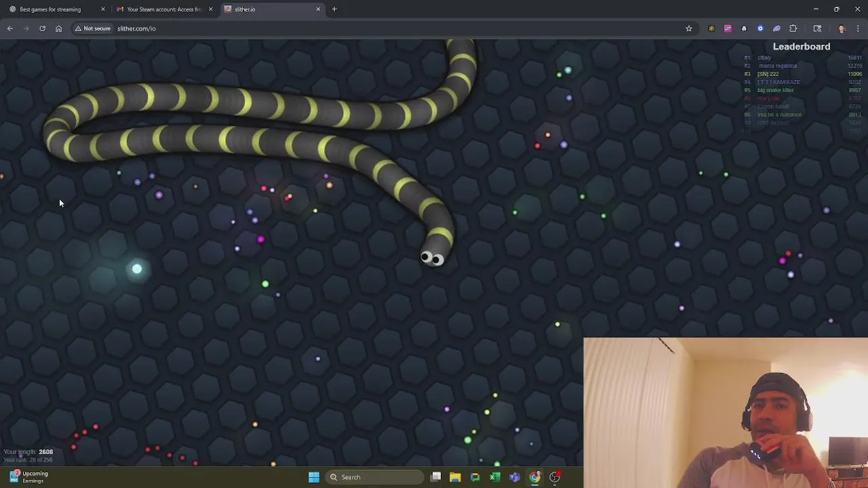868x488 pixels.
Task: Close the Best games for streaming tab
Action: click(103, 9)
